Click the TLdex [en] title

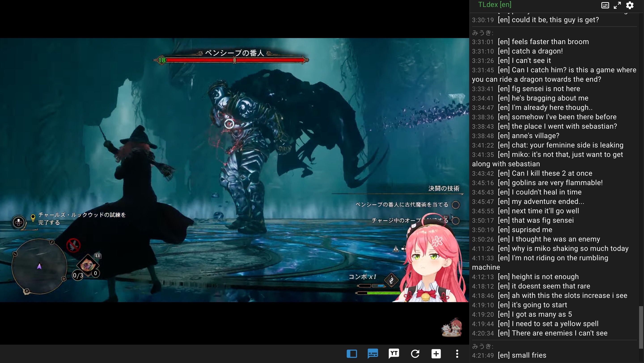(495, 4)
